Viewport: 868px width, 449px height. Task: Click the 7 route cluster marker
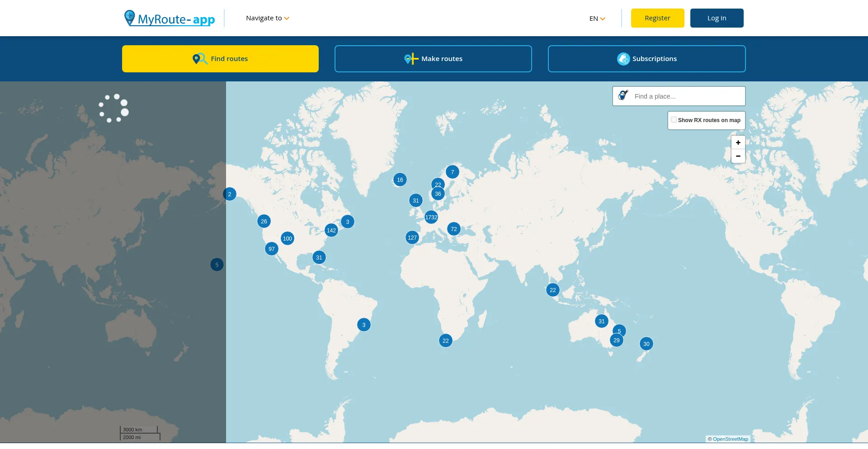pos(453,172)
